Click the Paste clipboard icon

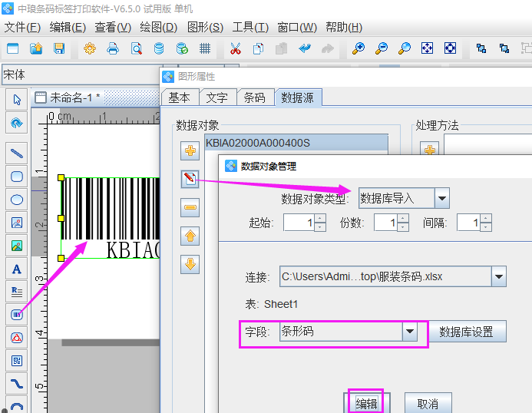(281, 48)
